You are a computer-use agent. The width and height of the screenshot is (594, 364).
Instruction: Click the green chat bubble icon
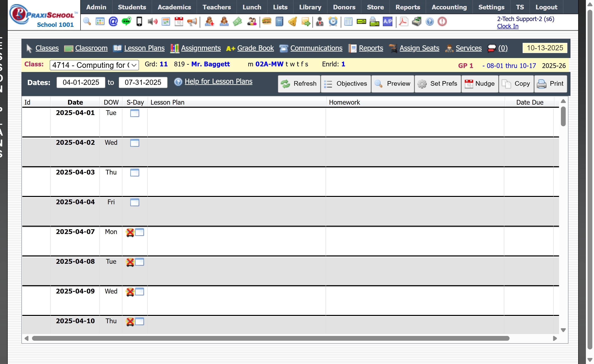pos(126,22)
